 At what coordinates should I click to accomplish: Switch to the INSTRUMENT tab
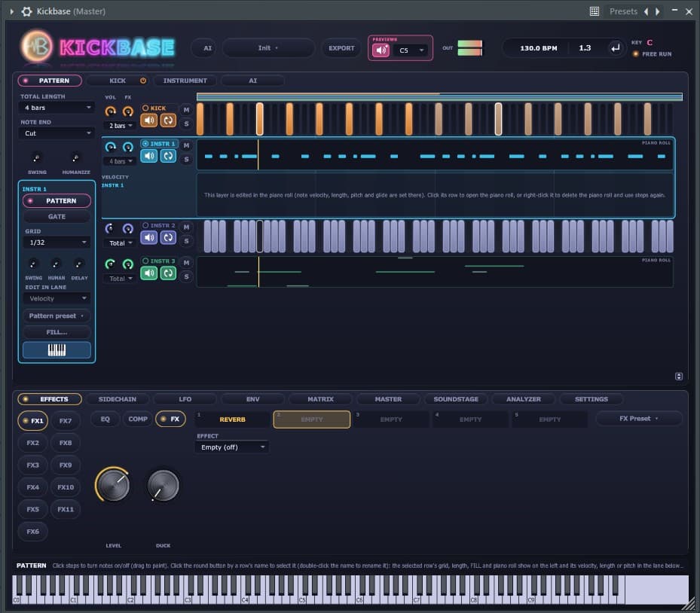click(185, 81)
